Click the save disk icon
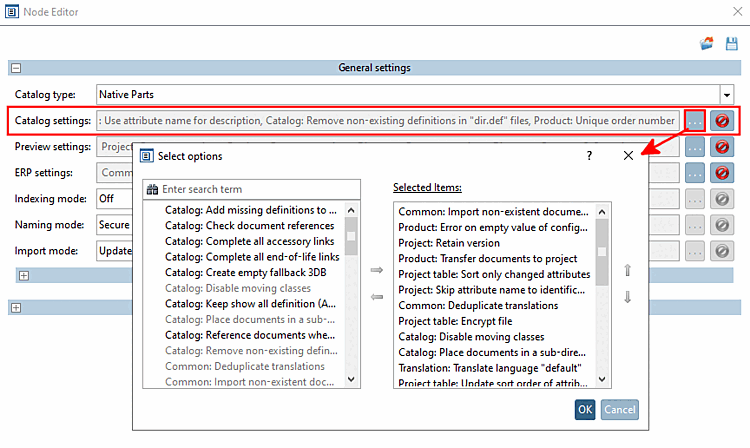 [730, 43]
